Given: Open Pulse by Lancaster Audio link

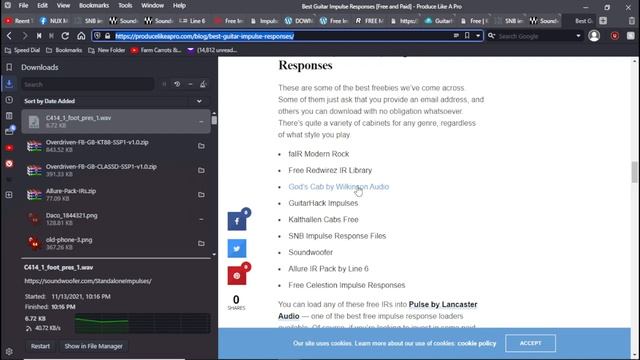Looking at the screenshot, I should [x=378, y=310].
